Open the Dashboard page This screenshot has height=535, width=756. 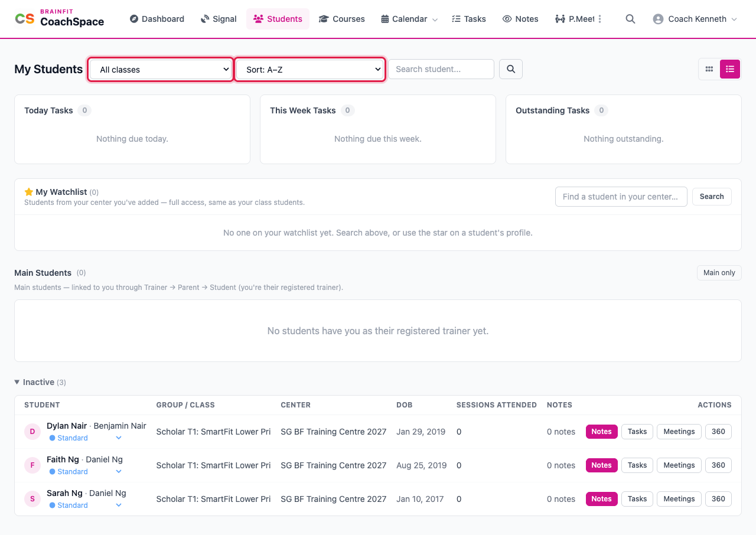click(x=157, y=19)
